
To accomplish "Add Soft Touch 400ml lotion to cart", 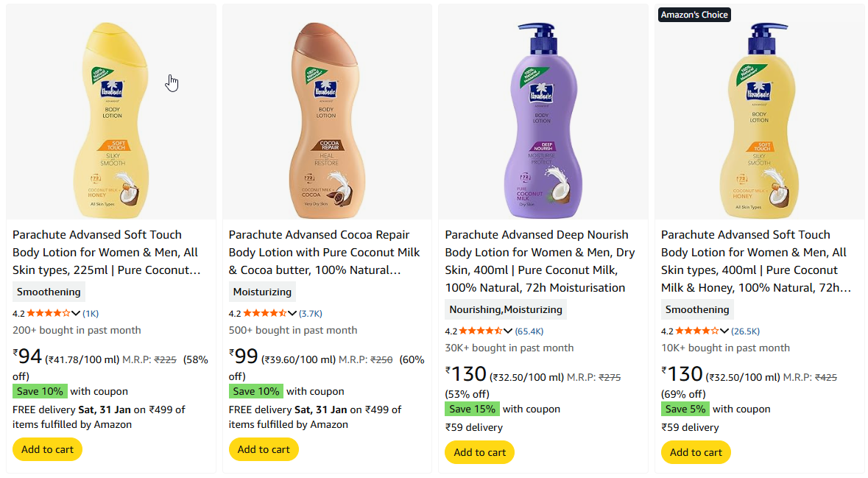I will (696, 452).
